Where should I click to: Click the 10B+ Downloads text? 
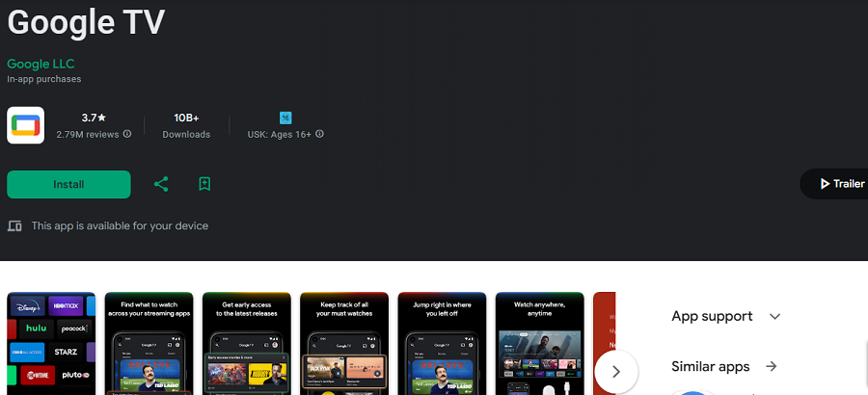coord(186,125)
